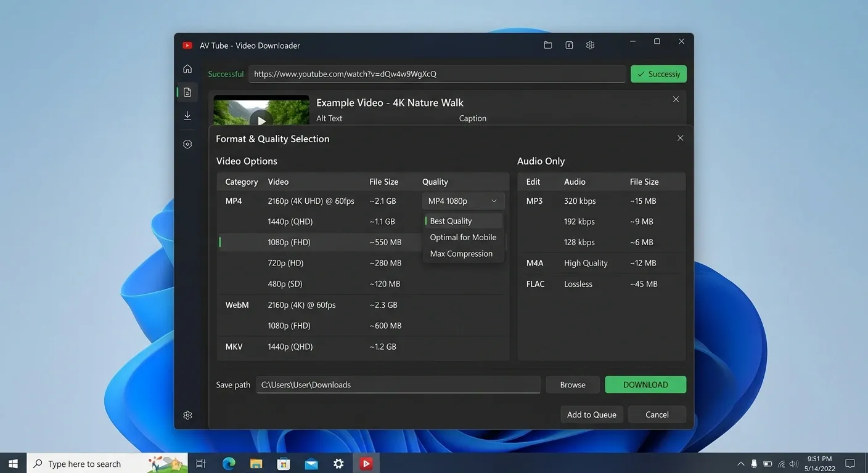868x473 pixels.
Task: Choose Best Quality option
Action: tap(463, 221)
